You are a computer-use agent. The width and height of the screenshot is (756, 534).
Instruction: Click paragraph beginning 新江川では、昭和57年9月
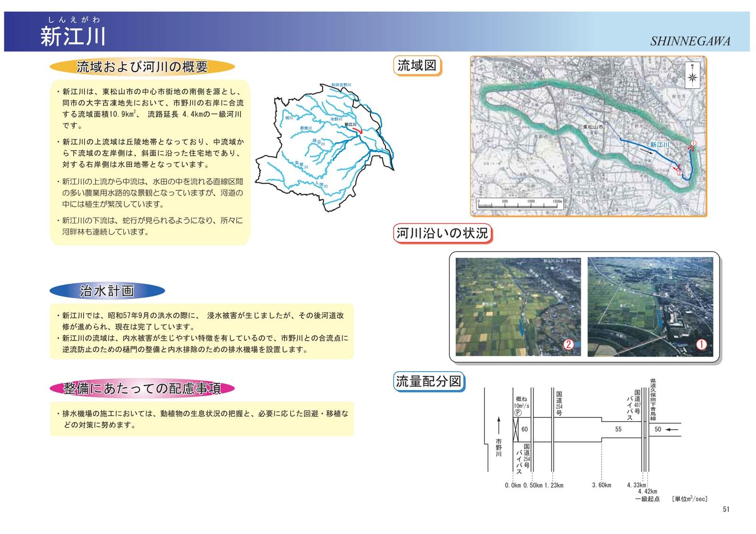tap(200, 321)
